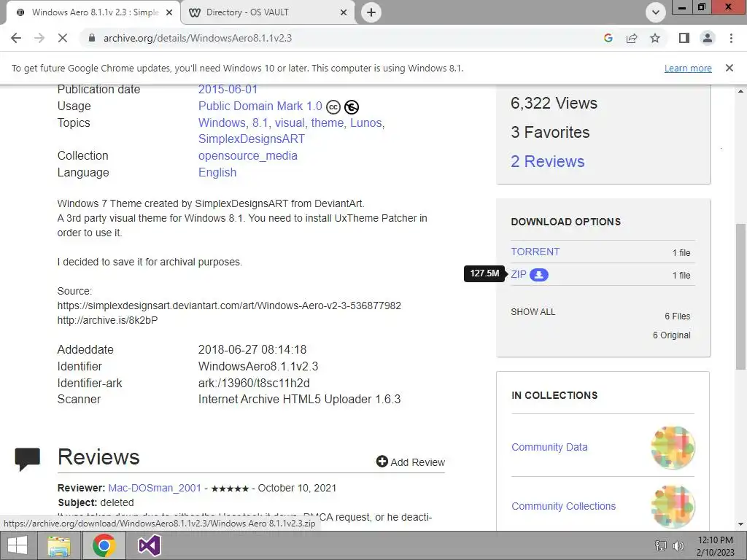Click the Community Collections thumbnail image
This screenshot has width=747, height=560.
pyautogui.click(x=673, y=507)
